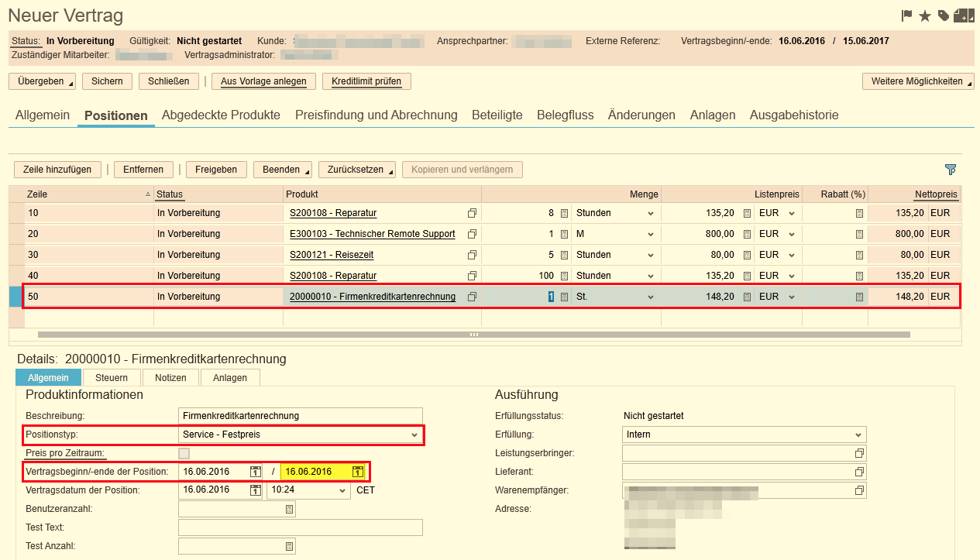This screenshot has width=980, height=560.
Task: Open the Notizen details tab
Action: (x=170, y=378)
